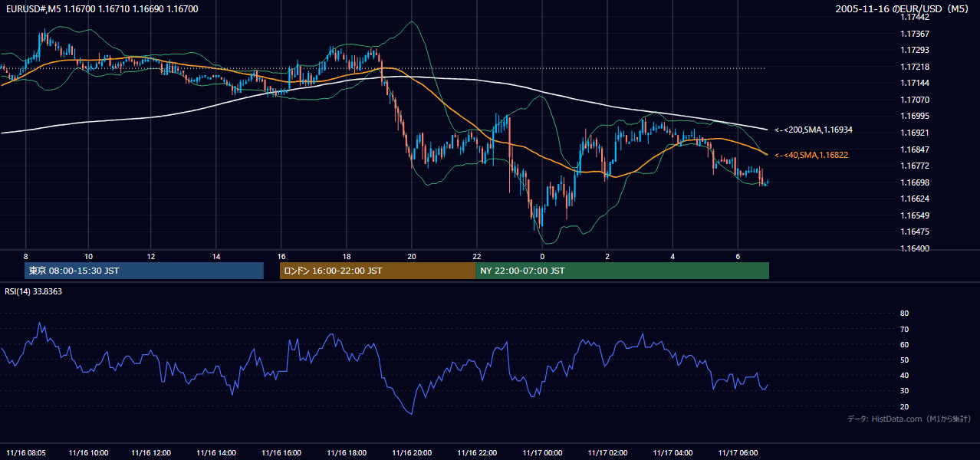Click the 2005-11-16 EUR/USD (M5) heading
This screenshot has height=460, width=980.
click(903, 8)
